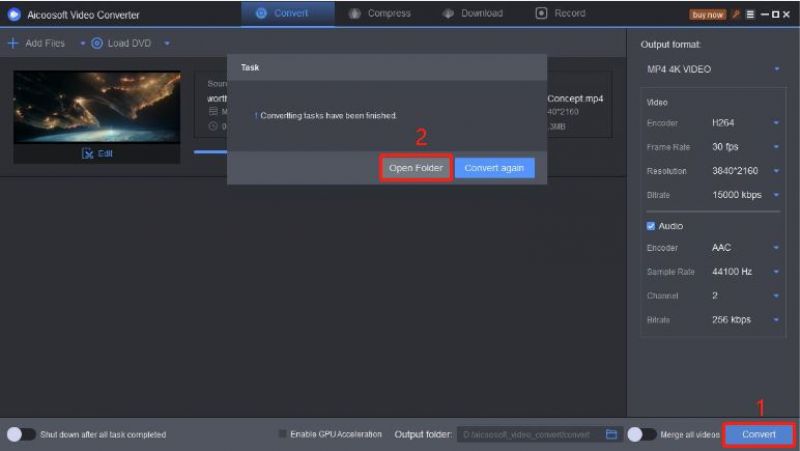Toggle the Merge all videos switch

(x=642, y=434)
